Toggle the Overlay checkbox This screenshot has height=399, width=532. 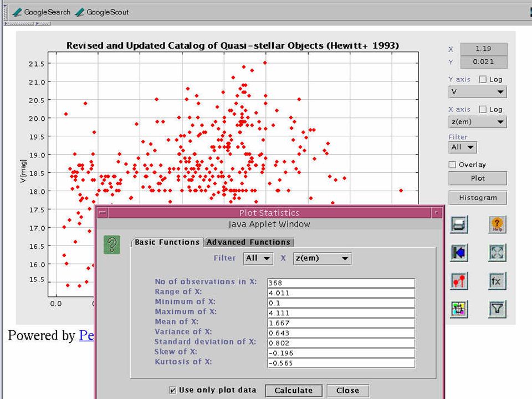point(452,165)
